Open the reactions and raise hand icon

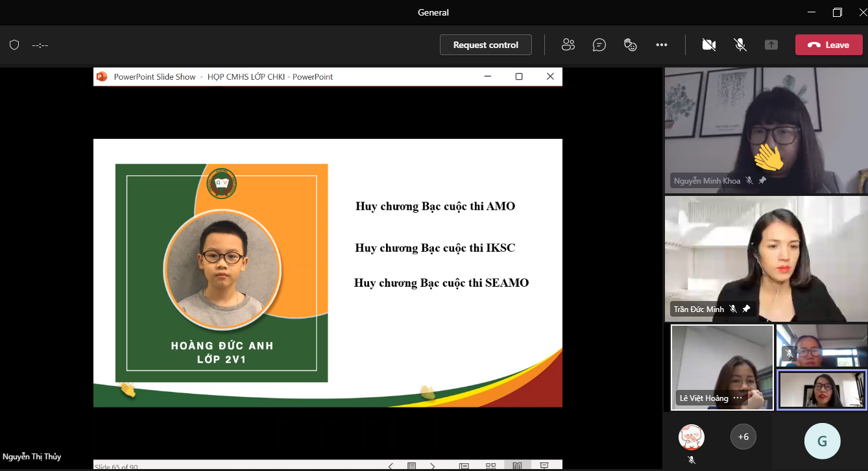pos(630,45)
